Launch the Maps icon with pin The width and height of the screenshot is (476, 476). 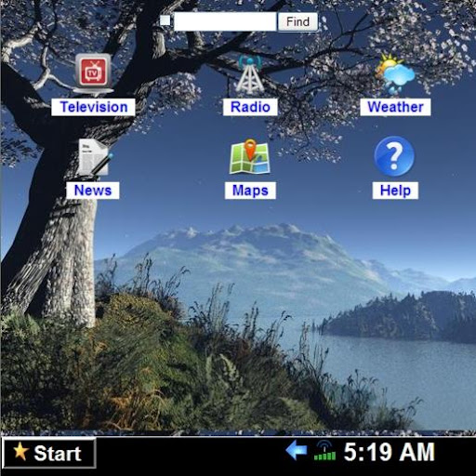point(250,156)
